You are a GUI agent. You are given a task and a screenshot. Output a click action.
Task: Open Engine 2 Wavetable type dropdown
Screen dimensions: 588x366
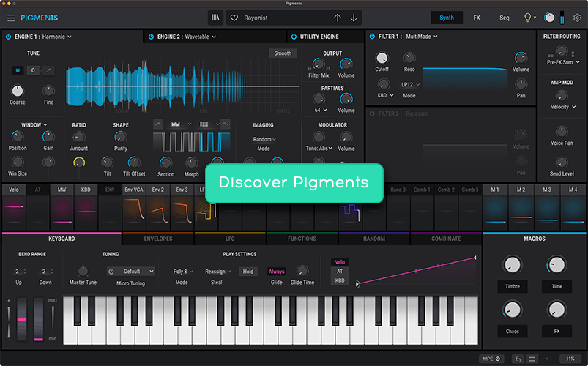[200, 37]
